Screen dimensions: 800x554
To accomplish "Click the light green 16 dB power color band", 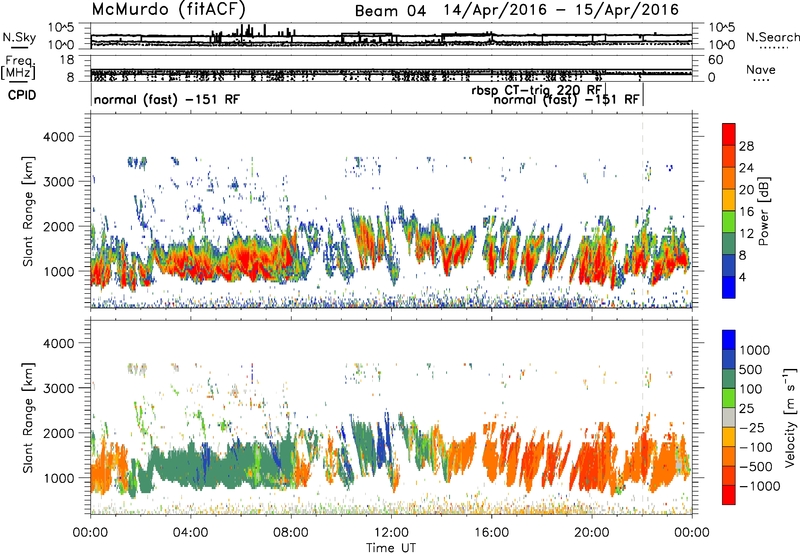I will 729,222.
